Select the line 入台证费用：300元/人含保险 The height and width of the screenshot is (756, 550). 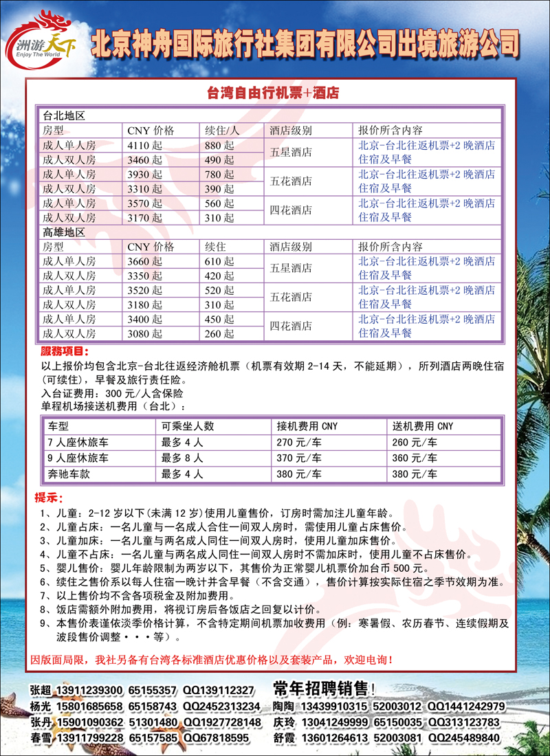click(x=113, y=394)
